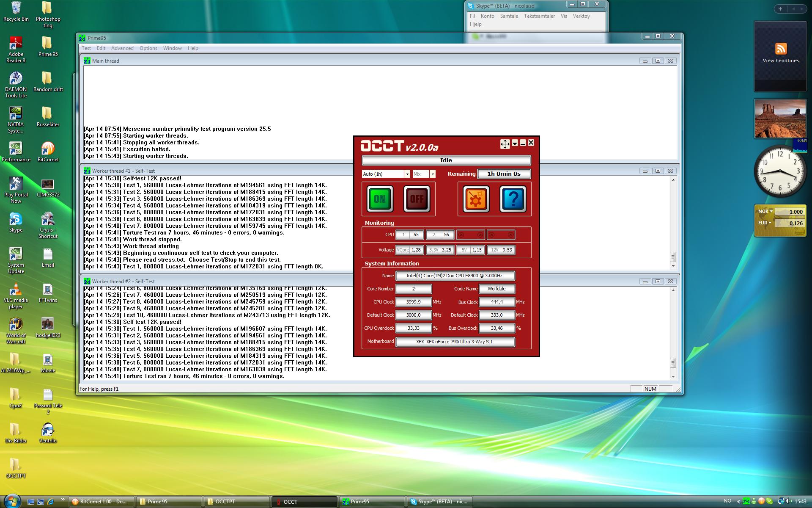
Task: Expand quick launch overflow chevron
Action: [x=63, y=500]
